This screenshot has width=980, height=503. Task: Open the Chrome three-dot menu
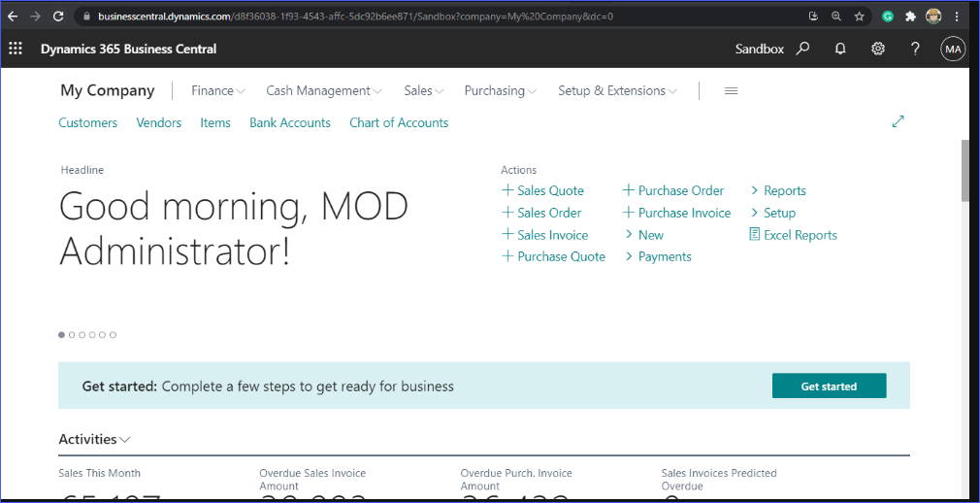[957, 17]
